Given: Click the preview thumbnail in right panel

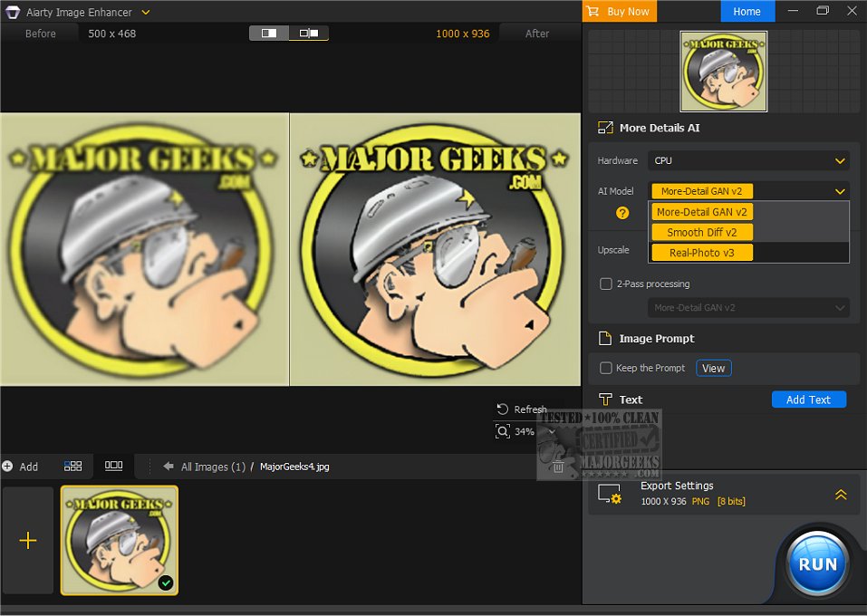Looking at the screenshot, I should click(723, 72).
